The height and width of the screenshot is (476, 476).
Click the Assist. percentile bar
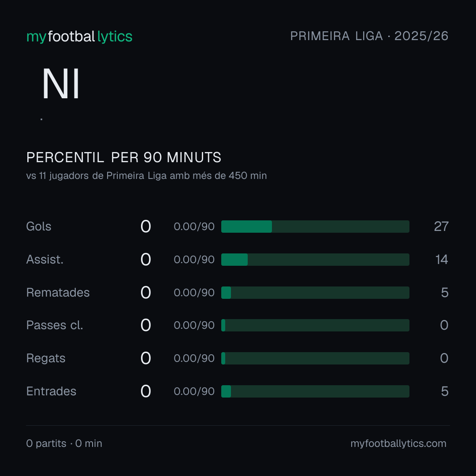pyautogui.click(x=315, y=260)
